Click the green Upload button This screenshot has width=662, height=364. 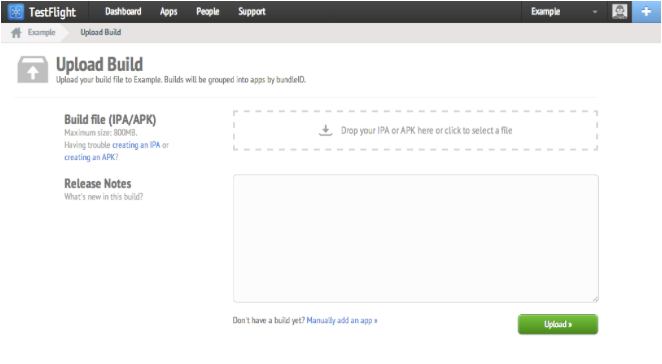(558, 324)
